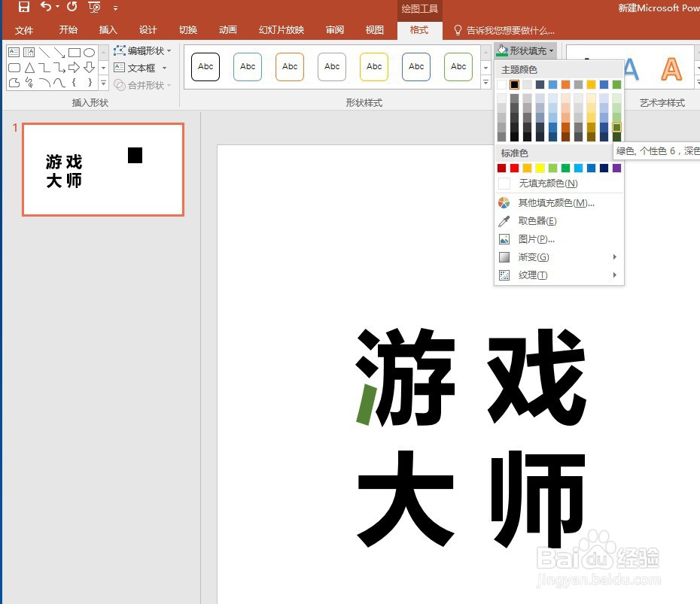The height and width of the screenshot is (604, 700).
Task: Apply the green outline Abc shape style
Action: (458, 67)
